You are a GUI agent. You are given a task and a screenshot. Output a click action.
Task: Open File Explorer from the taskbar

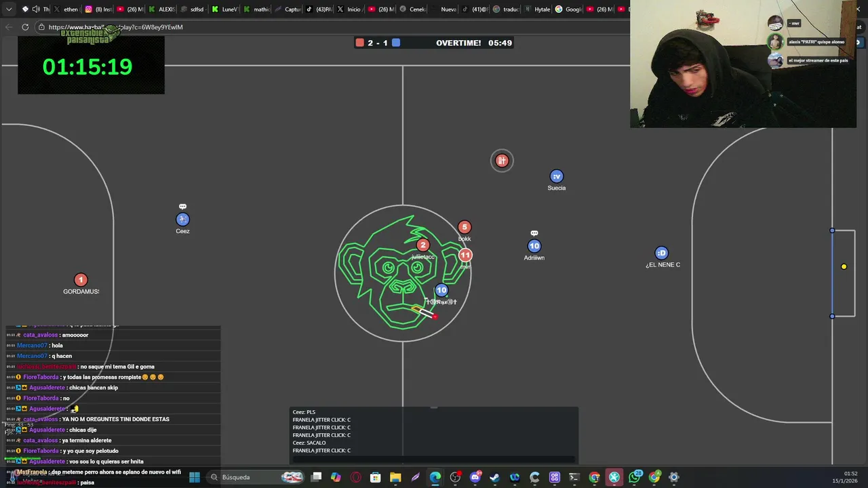tap(395, 477)
